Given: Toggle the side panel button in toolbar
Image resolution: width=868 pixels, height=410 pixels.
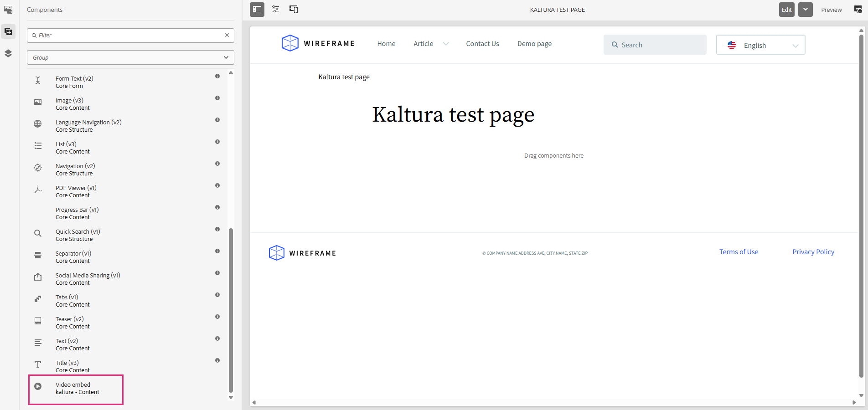Looking at the screenshot, I should 257,9.
